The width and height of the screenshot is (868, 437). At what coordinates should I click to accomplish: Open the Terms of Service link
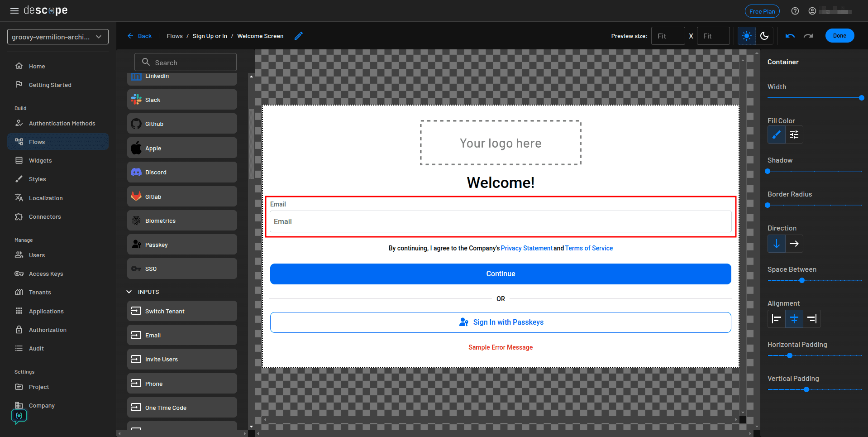click(589, 248)
